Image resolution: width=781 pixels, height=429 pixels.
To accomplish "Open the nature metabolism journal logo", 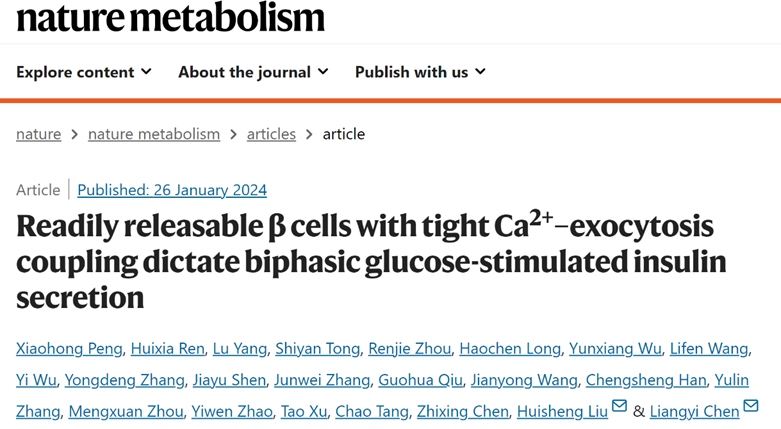I will coord(171,17).
